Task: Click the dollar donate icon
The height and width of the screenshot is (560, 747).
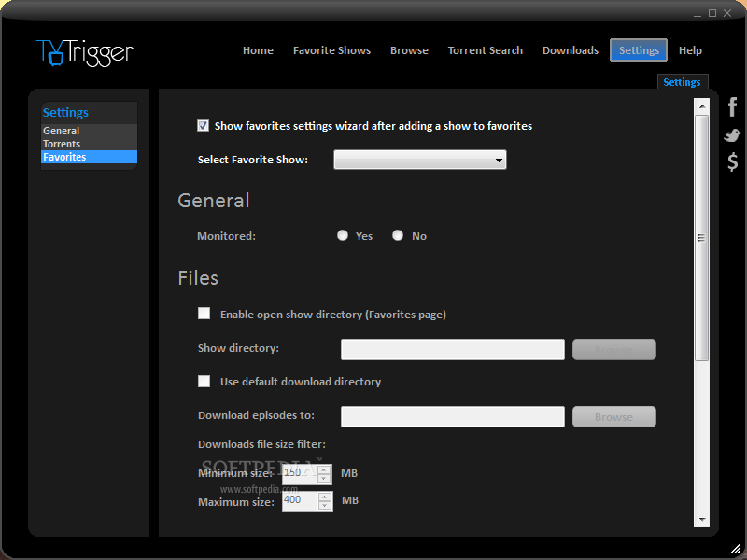Action: (733, 161)
